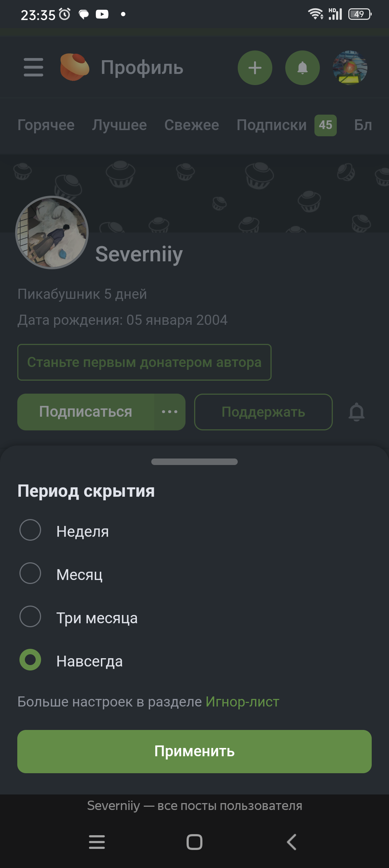Open your account avatar in header
Viewport: 389px width, 868px height.
tap(350, 68)
